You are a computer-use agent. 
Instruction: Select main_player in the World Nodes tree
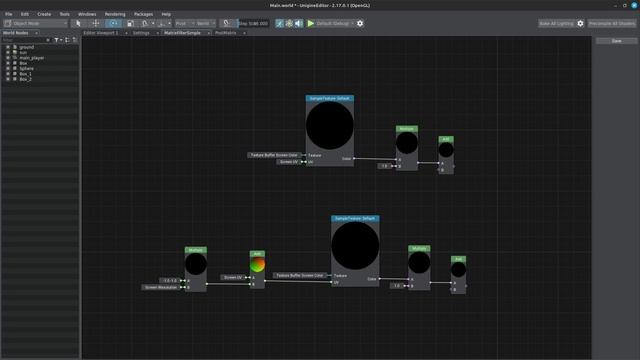click(32, 58)
